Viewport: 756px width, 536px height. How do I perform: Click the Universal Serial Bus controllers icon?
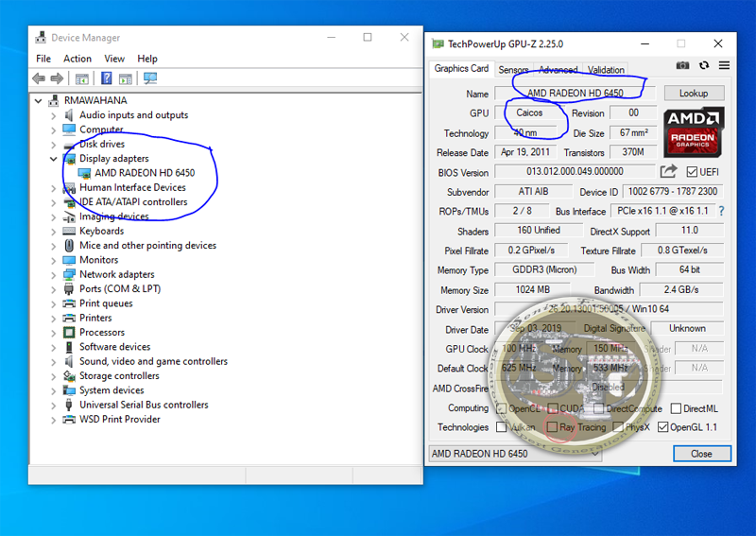(x=69, y=405)
